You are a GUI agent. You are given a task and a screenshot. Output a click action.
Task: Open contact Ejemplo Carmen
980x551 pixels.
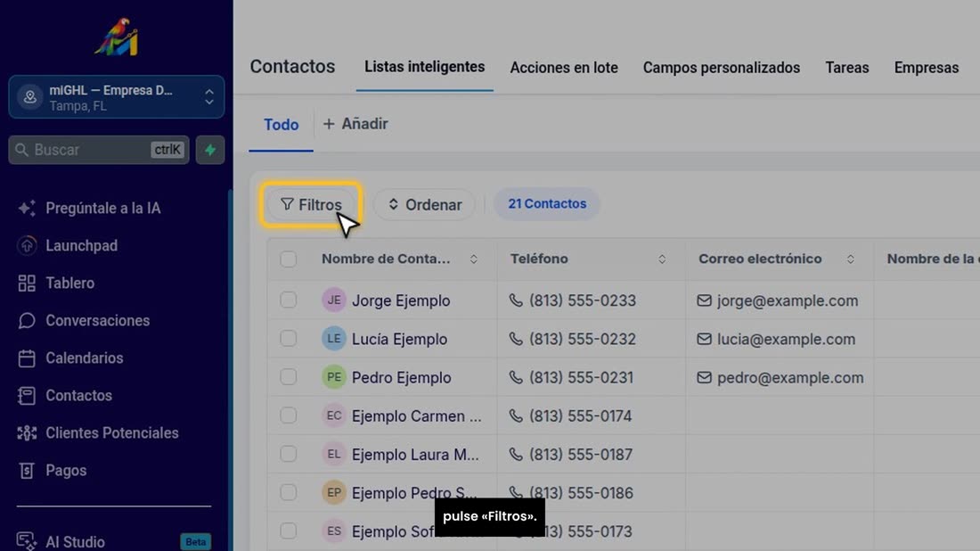[x=416, y=416]
